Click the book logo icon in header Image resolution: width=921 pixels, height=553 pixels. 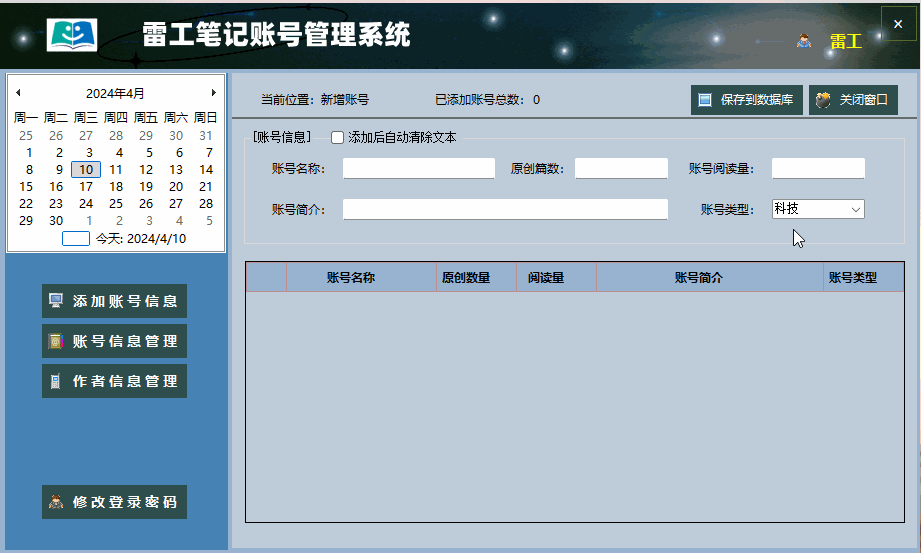(72, 34)
